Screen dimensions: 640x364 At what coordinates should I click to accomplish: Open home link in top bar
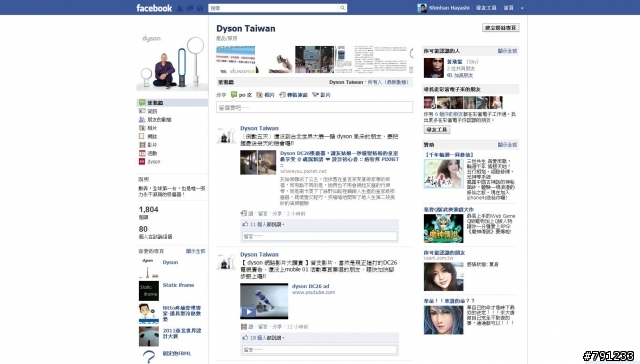(509, 8)
